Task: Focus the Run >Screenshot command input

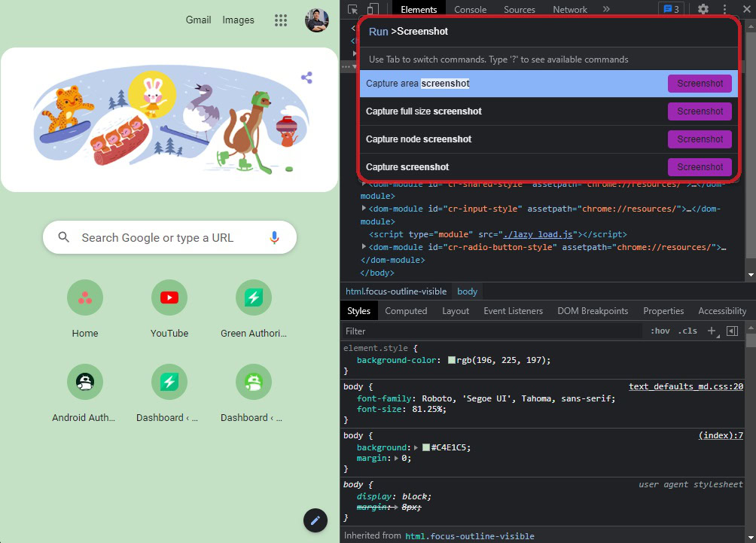Action: (549, 32)
